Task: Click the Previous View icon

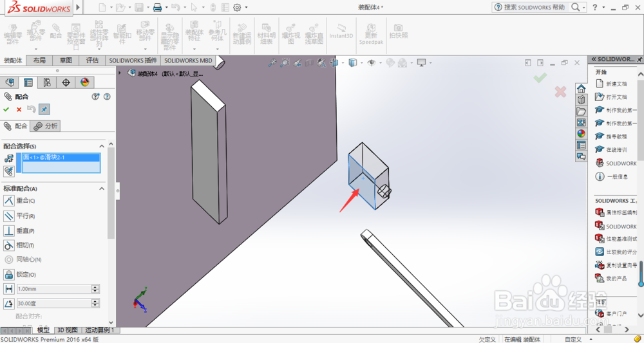Action: (298, 63)
